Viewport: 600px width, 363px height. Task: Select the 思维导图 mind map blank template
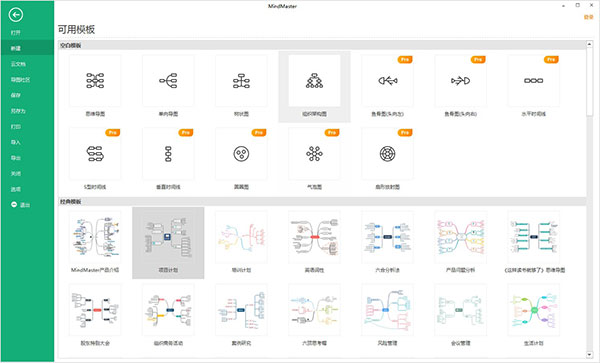pos(95,81)
